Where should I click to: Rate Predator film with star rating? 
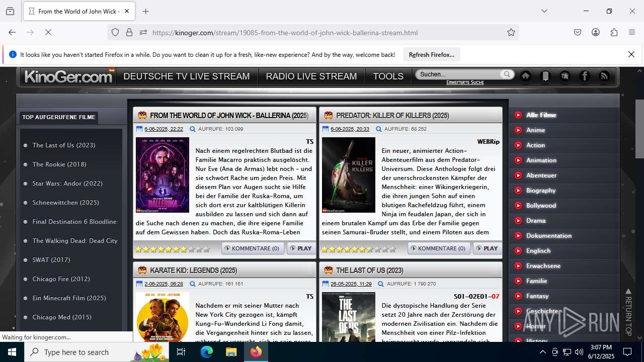pyautogui.click(x=359, y=249)
